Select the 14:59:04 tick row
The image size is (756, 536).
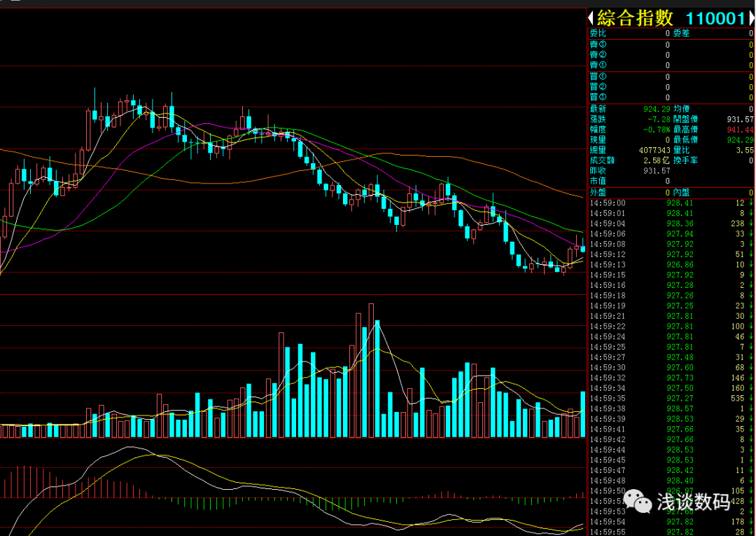pyautogui.click(x=671, y=224)
